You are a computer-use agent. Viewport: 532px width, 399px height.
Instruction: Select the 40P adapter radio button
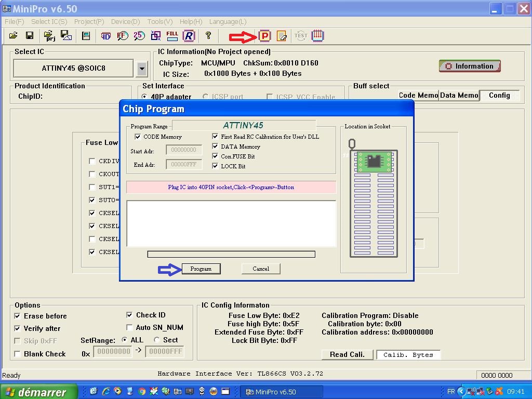[144, 97]
